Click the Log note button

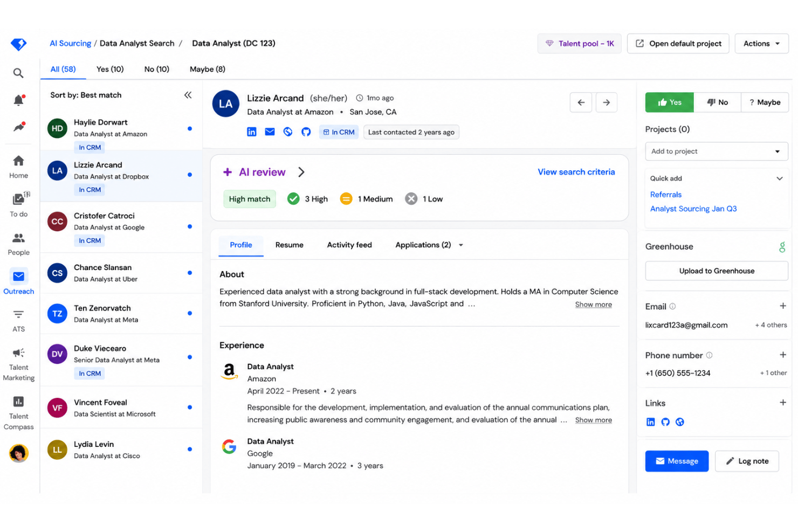(747, 461)
